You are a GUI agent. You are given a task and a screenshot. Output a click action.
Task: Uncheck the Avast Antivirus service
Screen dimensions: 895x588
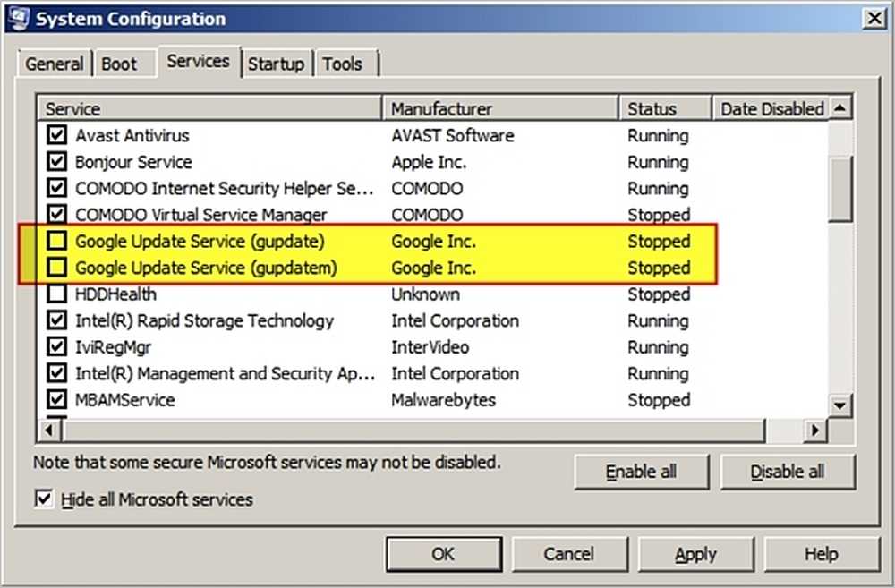point(56,135)
